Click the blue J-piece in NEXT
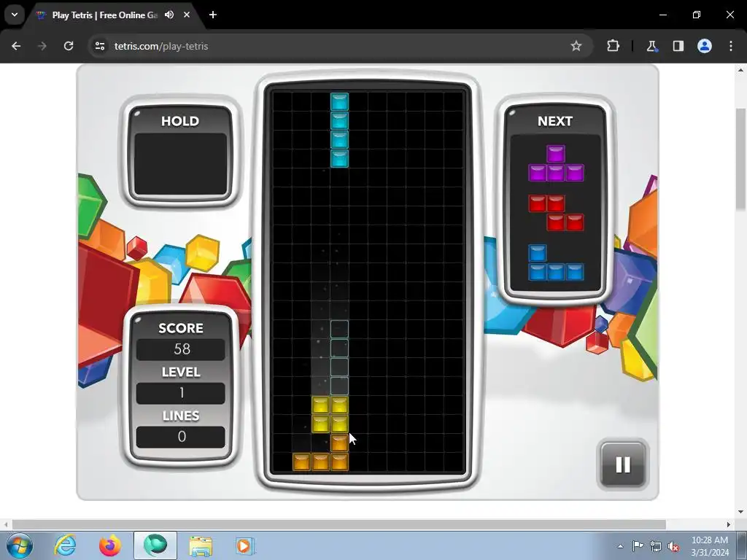 tap(556, 262)
